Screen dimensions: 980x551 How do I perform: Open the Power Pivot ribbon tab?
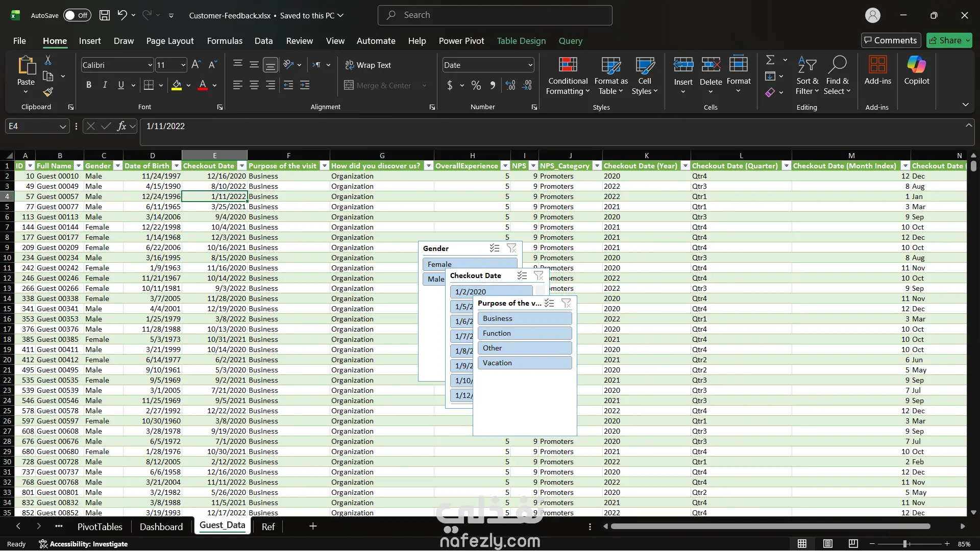[x=461, y=41]
